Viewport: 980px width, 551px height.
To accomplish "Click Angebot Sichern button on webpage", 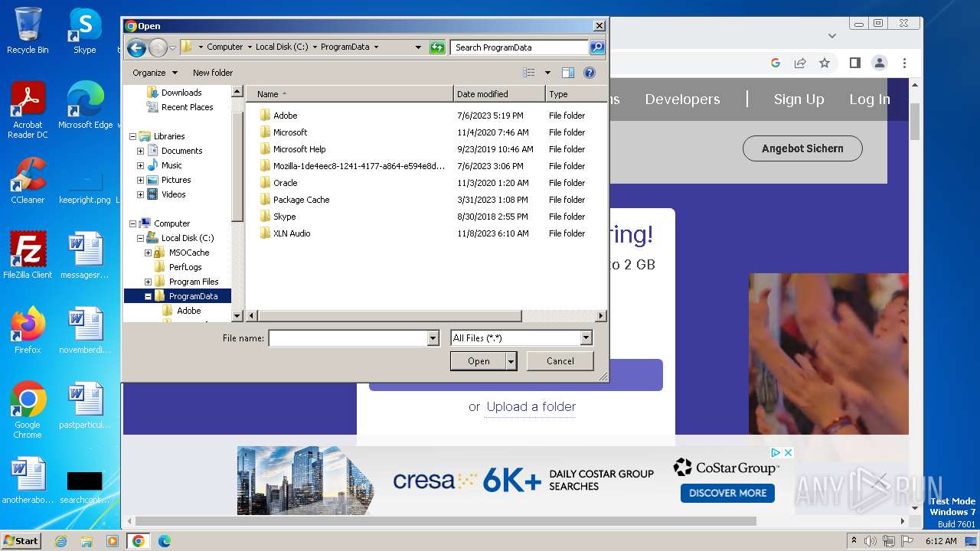I will (x=802, y=148).
